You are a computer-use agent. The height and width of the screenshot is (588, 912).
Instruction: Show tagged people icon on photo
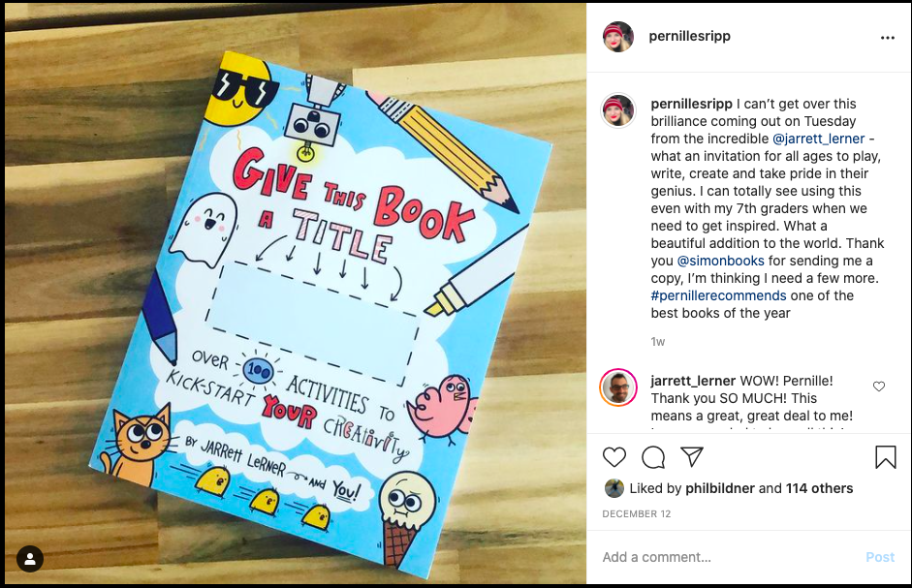30,559
